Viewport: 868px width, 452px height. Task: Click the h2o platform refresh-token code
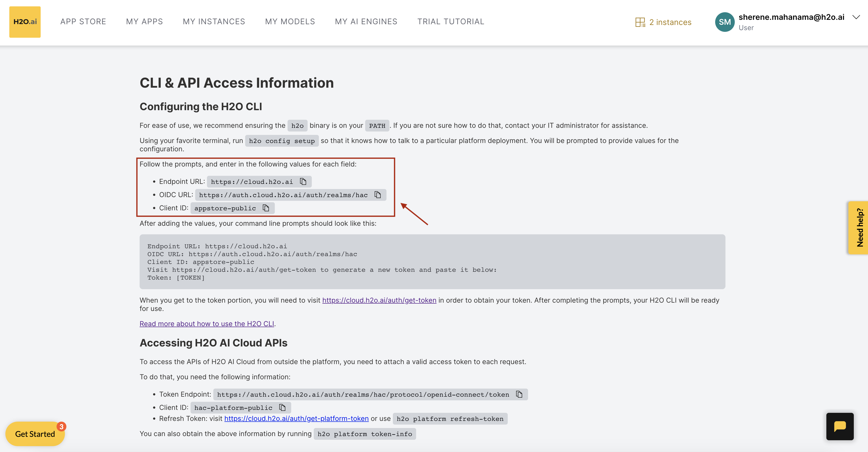coord(450,419)
